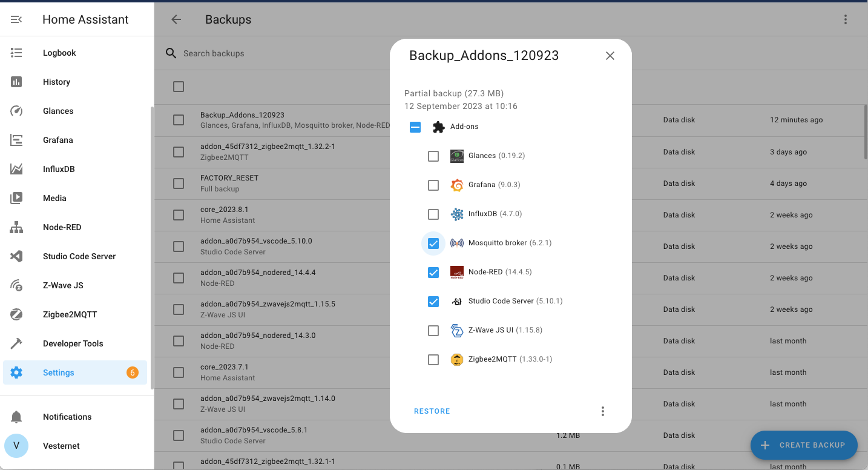The height and width of the screenshot is (470, 868).
Task: Click Mosquitto broker logo in dialog
Action: 457,243
